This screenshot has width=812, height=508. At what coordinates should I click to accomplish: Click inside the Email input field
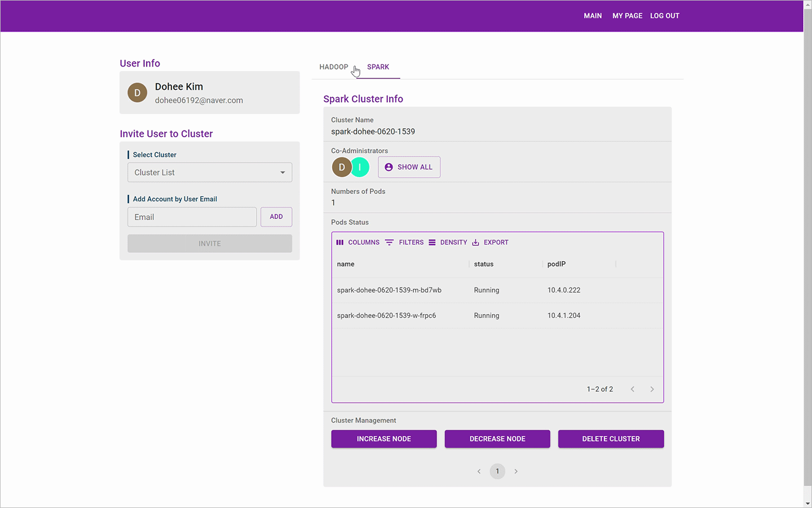(192, 217)
